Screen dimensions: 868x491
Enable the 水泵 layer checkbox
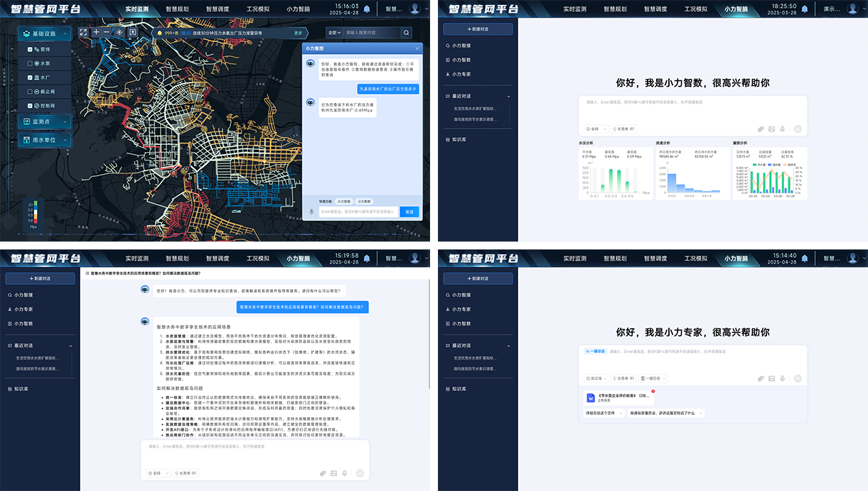(30, 63)
